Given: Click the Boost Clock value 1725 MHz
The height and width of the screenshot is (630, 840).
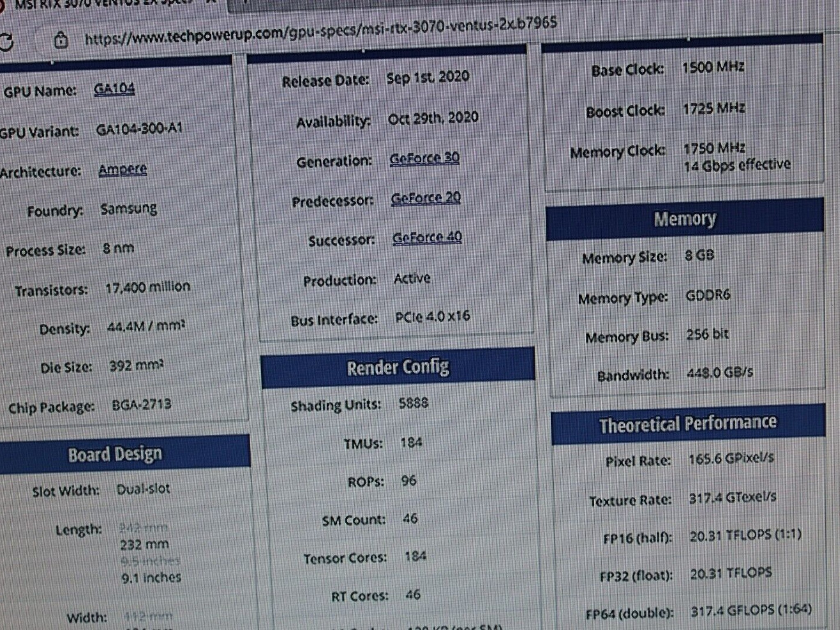Looking at the screenshot, I should [x=714, y=109].
